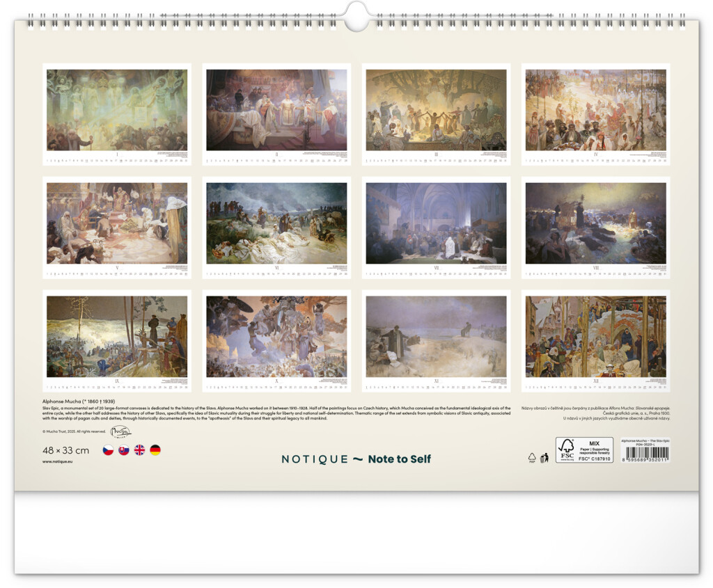Click the June battlefield thumbnail labeled VI
The image size is (713, 588).
click(x=276, y=223)
